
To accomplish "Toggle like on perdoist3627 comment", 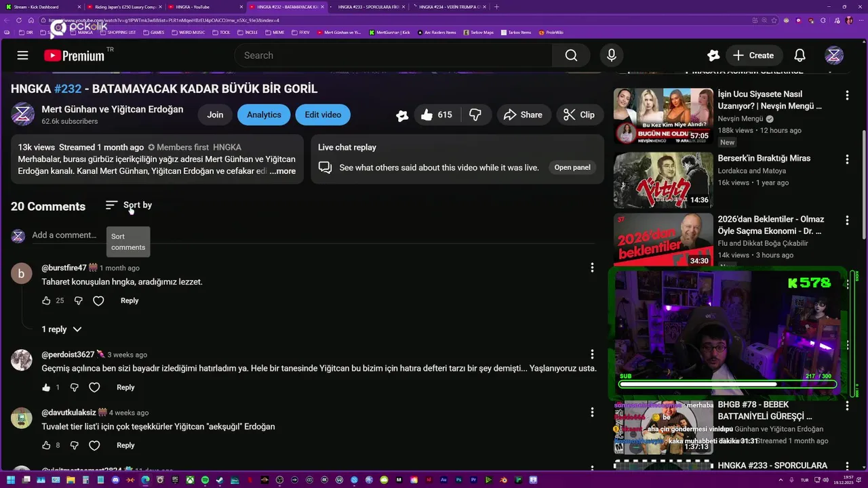I will pyautogui.click(x=46, y=388).
